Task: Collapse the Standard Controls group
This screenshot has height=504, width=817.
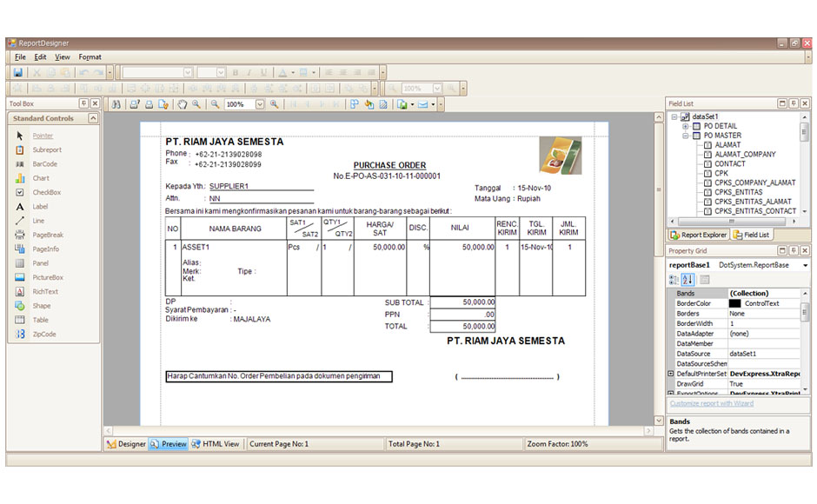Action: [x=43, y=118]
